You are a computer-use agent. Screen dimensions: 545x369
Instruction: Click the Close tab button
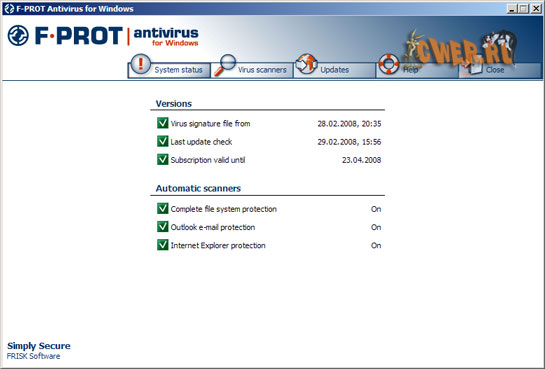500,70
